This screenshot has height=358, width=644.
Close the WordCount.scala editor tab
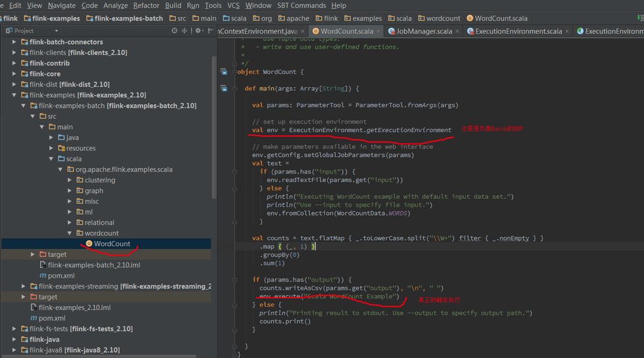379,31
